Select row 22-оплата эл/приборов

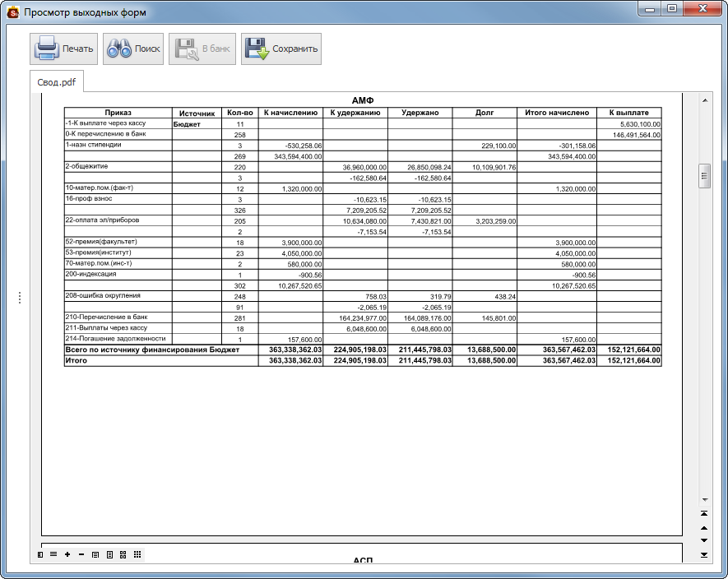point(363,220)
